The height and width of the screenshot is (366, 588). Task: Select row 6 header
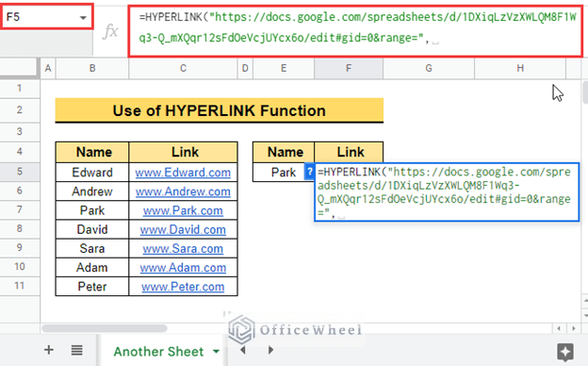pos(20,191)
